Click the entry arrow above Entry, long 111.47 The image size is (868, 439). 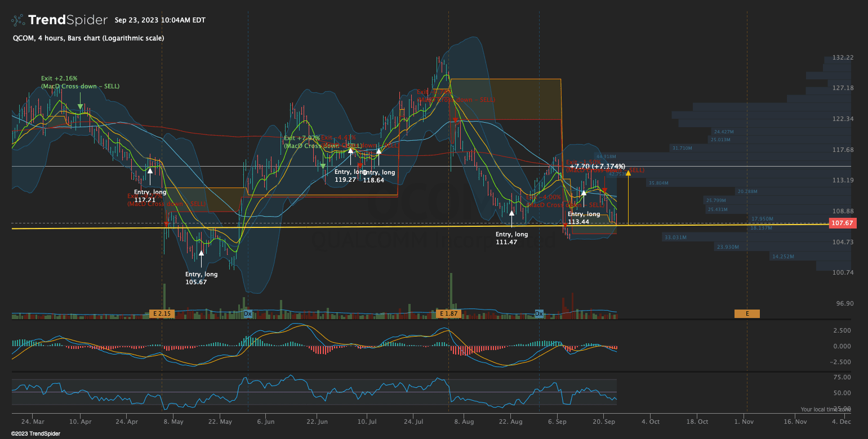(x=511, y=213)
